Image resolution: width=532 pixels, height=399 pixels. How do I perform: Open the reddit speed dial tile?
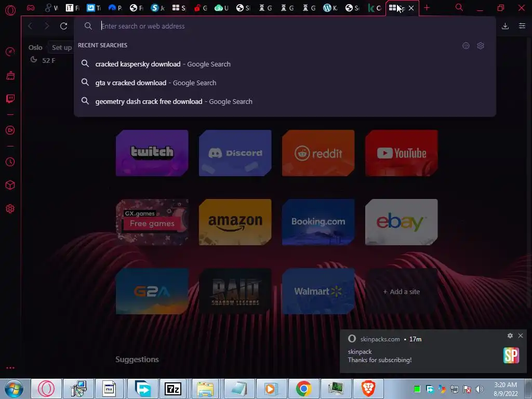point(318,153)
